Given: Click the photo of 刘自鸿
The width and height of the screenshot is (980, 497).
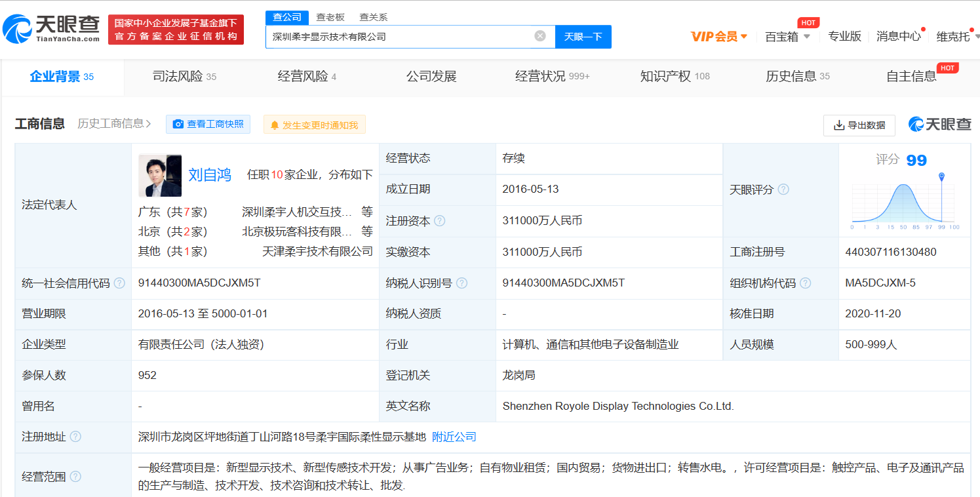Looking at the screenshot, I should (160, 176).
